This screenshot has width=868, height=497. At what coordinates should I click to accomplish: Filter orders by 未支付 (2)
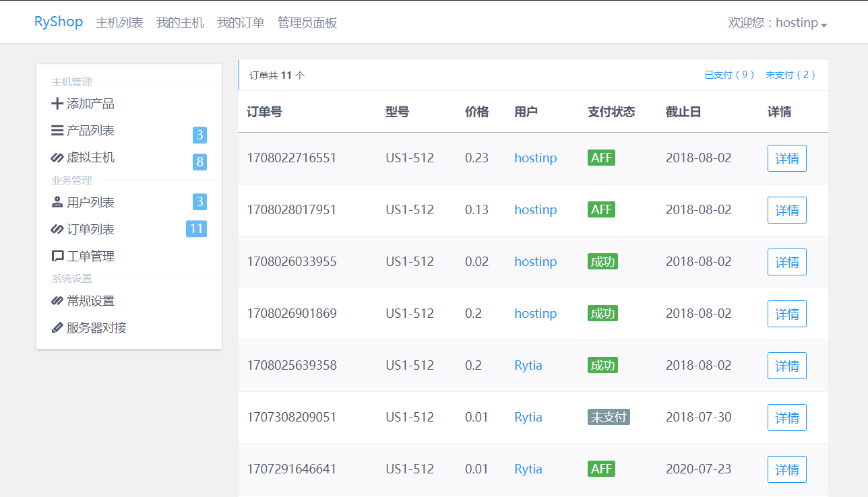click(x=790, y=75)
